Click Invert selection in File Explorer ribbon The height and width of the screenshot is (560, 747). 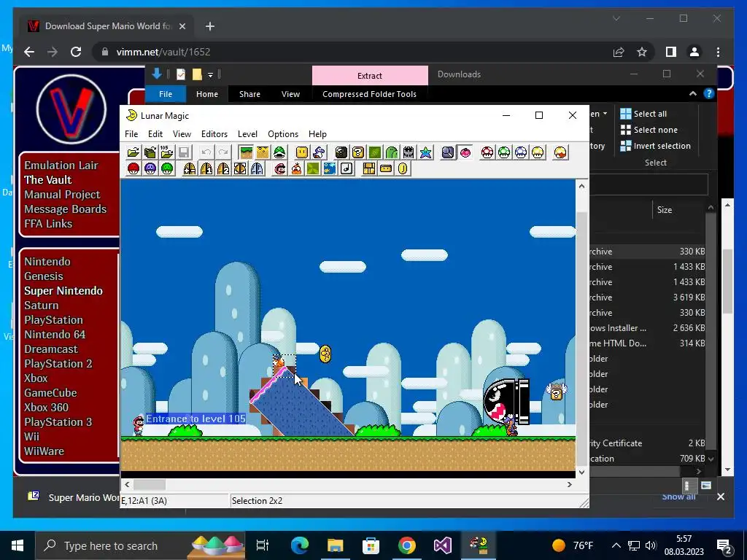pos(656,146)
